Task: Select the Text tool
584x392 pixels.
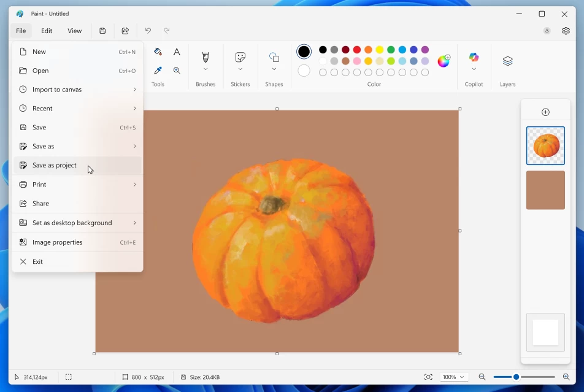Action: point(177,52)
